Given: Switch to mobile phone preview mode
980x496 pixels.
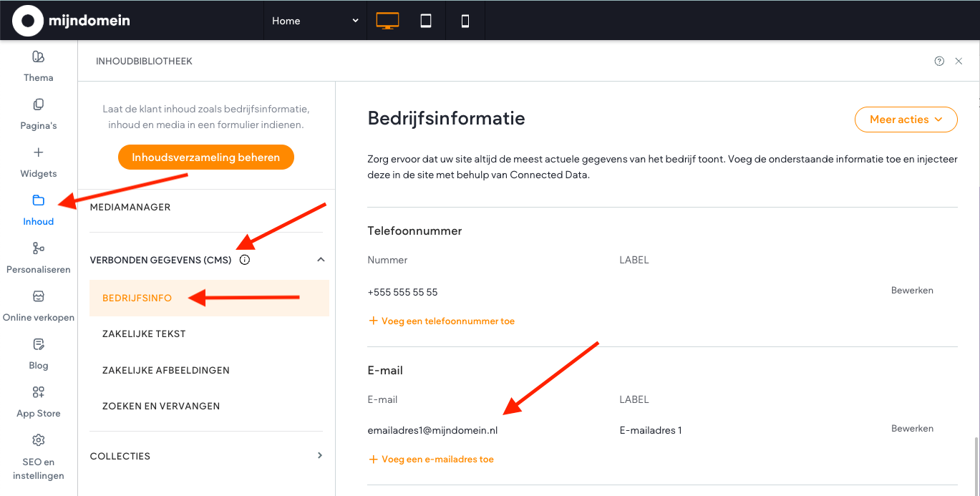Looking at the screenshot, I should click(465, 21).
